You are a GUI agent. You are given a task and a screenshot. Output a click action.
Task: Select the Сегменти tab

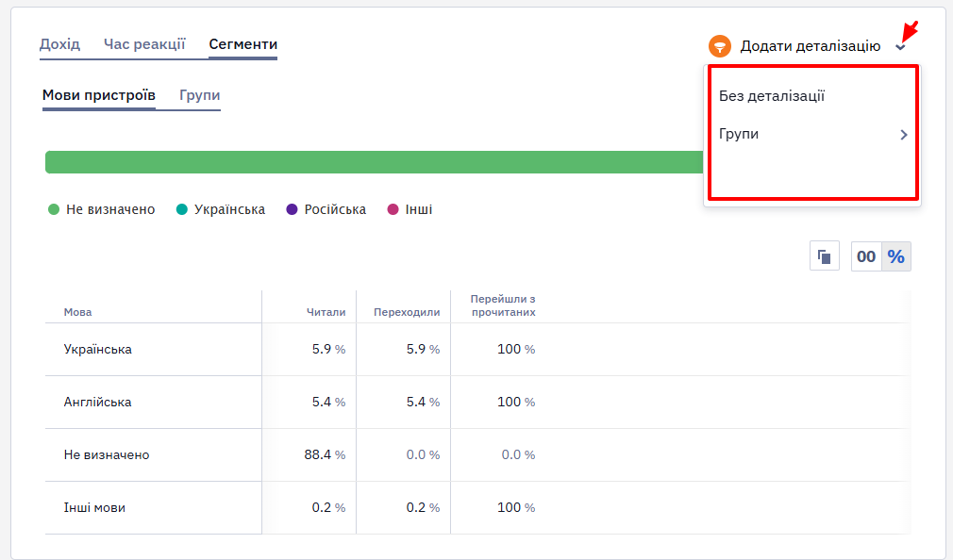(x=243, y=44)
